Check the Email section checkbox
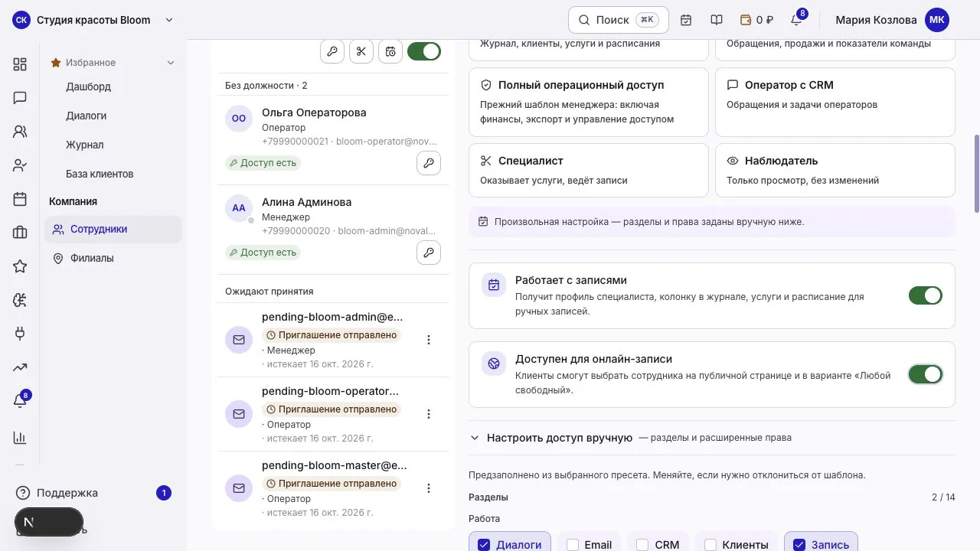 coord(573,545)
